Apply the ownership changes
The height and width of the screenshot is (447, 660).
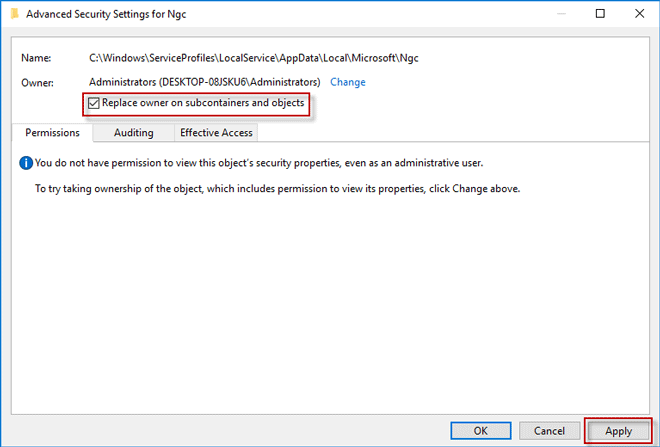tap(618, 431)
